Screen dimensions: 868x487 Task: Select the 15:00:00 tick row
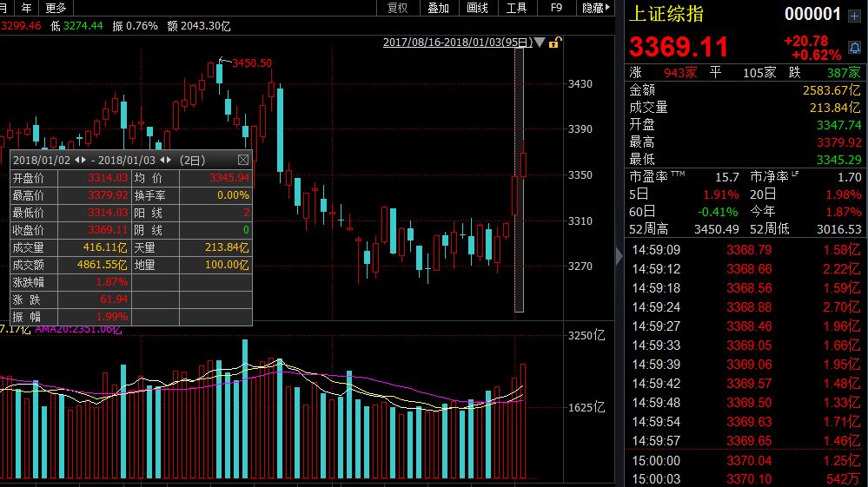[745, 461]
